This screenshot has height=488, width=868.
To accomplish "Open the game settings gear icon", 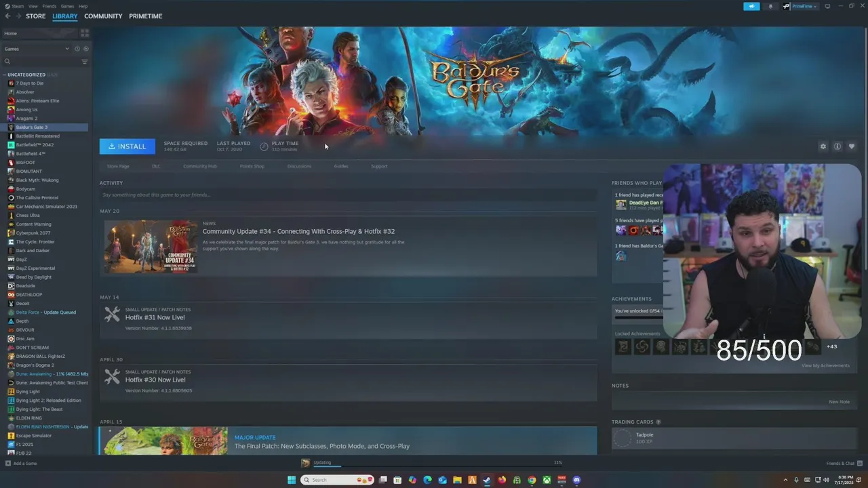I will 823,146.
